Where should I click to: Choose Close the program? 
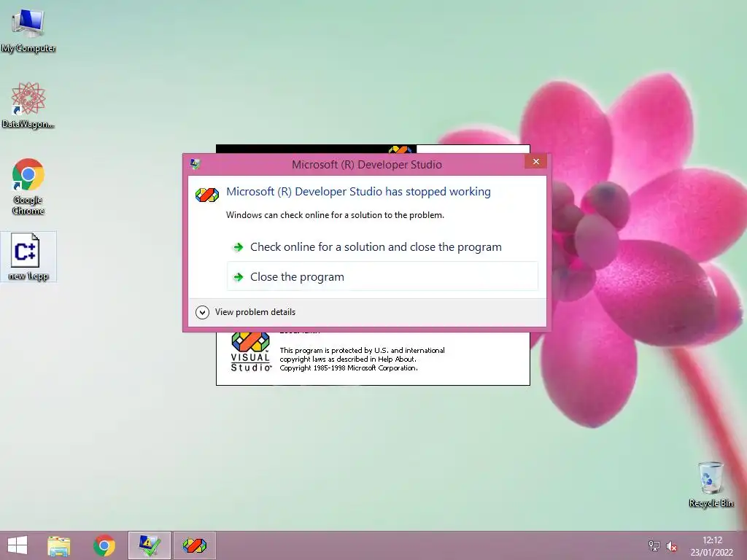382,276
